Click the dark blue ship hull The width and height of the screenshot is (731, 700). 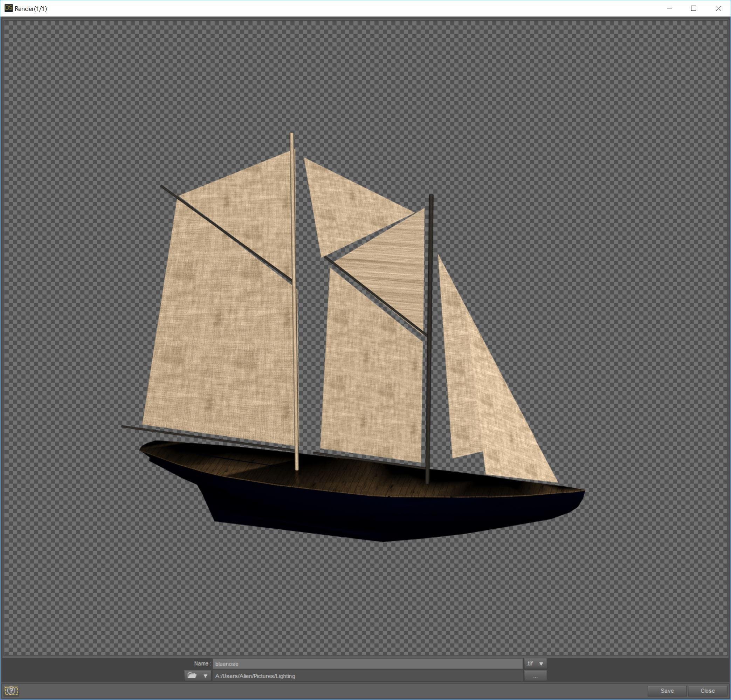373,515
